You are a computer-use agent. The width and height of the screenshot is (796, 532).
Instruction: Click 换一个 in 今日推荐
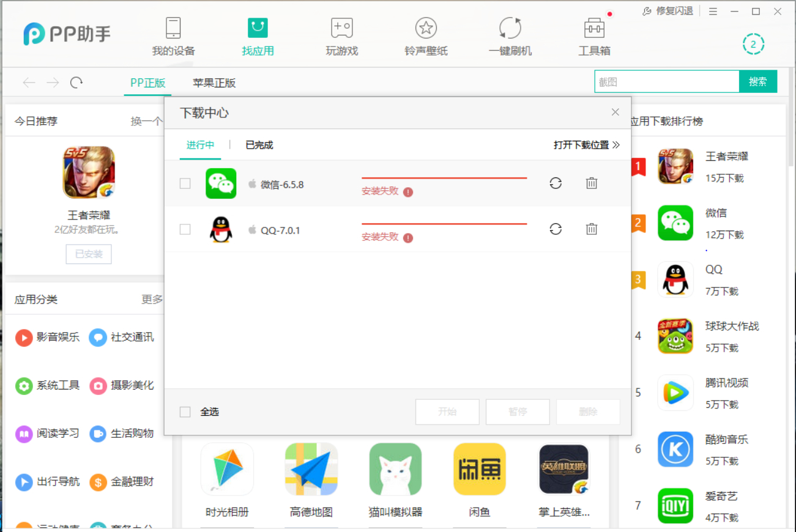[x=146, y=121]
